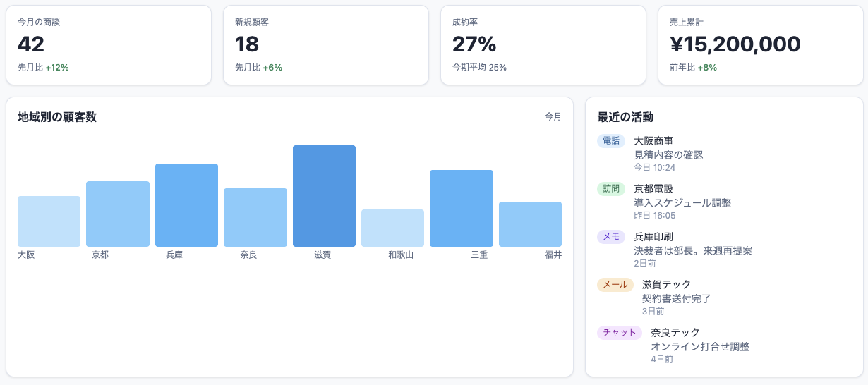868x385 pixels.
Task: Open the 売上累計 summary card
Action: click(x=760, y=45)
